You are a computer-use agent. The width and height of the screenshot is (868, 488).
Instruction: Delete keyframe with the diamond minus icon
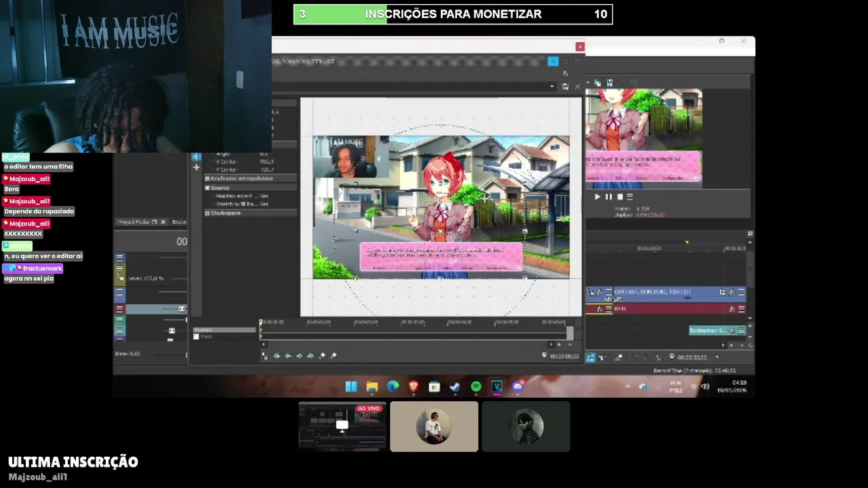[x=333, y=356]
